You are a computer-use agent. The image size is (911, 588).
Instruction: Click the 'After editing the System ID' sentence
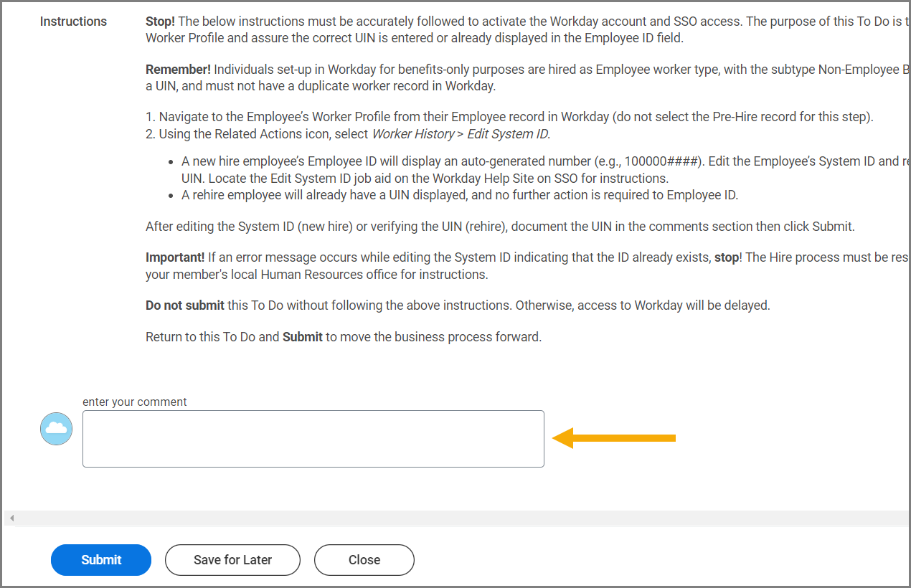500,227
